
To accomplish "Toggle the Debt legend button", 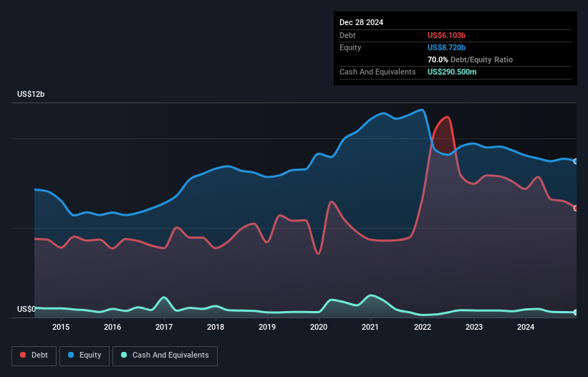I will coord(34,355).
